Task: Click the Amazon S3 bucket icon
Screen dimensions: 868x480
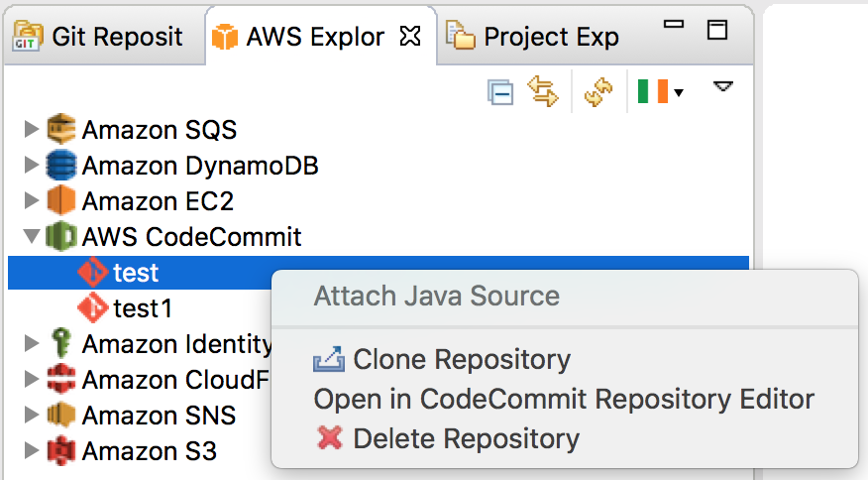Action: (x=61, y=451)
